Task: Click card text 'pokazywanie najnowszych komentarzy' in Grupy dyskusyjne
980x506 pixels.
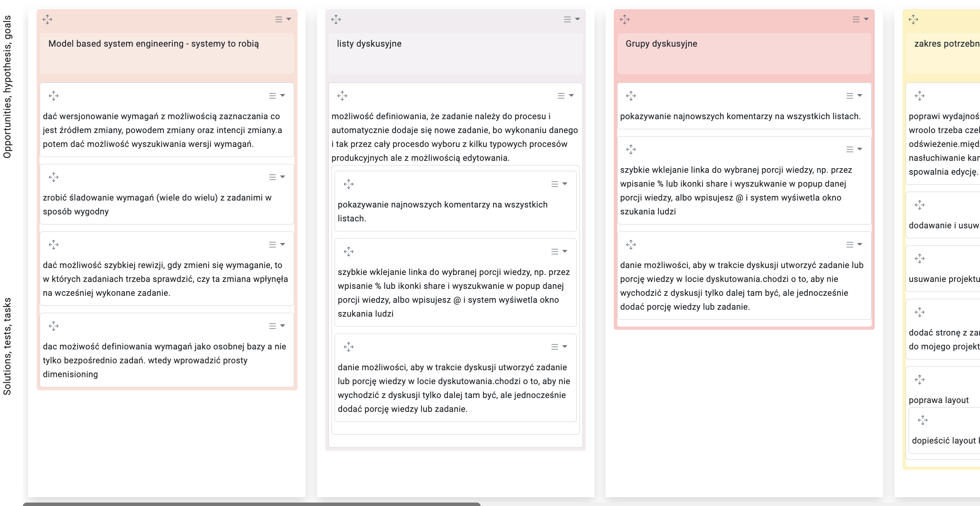Action: coord(740,116)
